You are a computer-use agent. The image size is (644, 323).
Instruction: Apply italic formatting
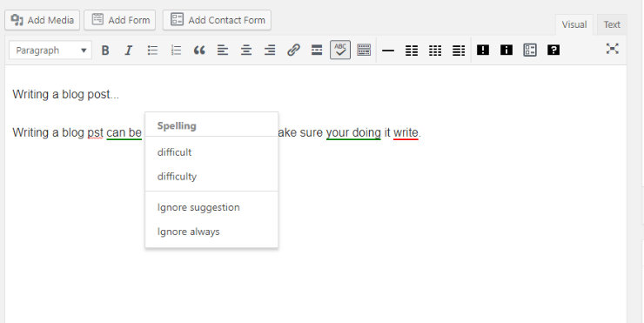click(129, 50)
